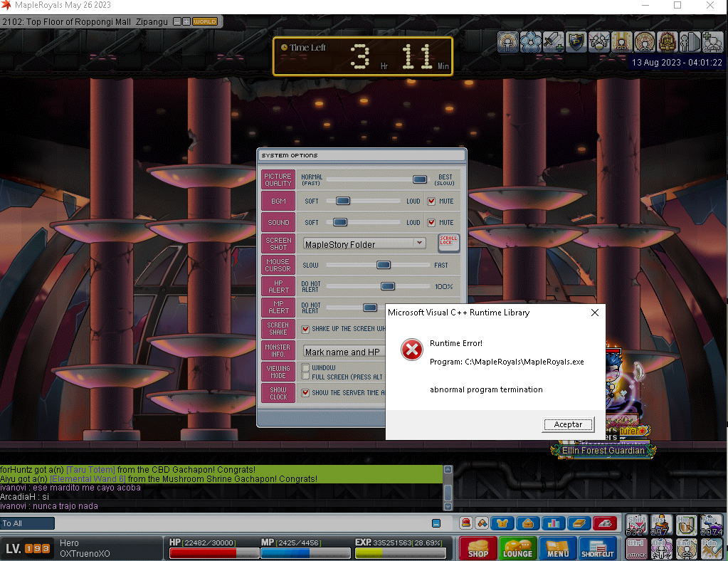The image size is (728, 561).
Task: Open the skill book icon
Action: coord(579,523)
